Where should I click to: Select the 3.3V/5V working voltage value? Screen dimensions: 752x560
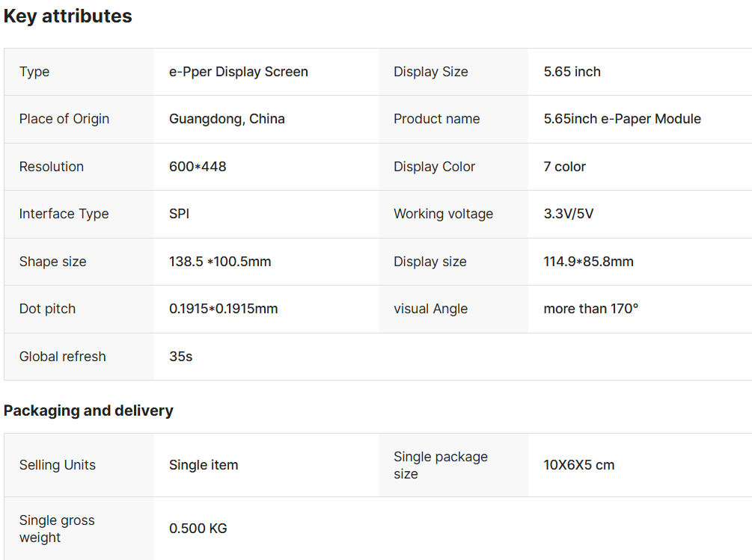coord(568,214)
